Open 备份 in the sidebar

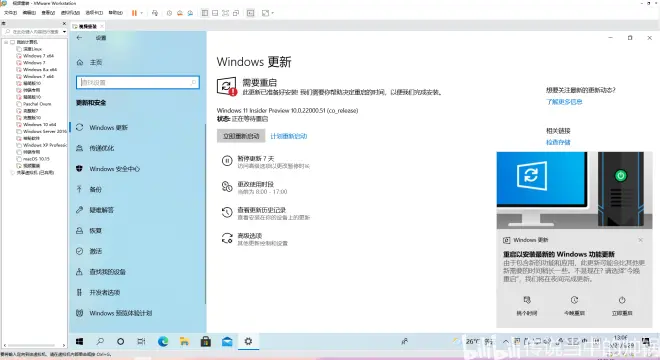tap(95, 189)
